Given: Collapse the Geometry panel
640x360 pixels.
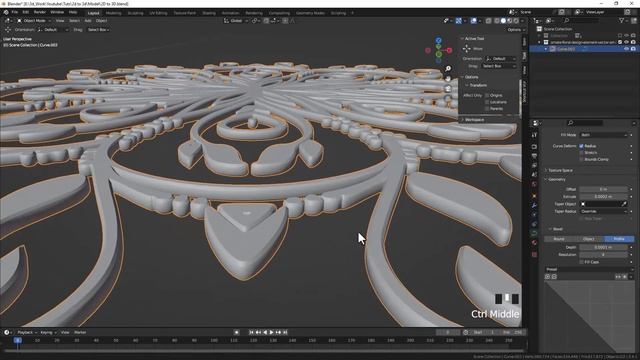Looking at the screenshot, I should click(x=557, y=179).
